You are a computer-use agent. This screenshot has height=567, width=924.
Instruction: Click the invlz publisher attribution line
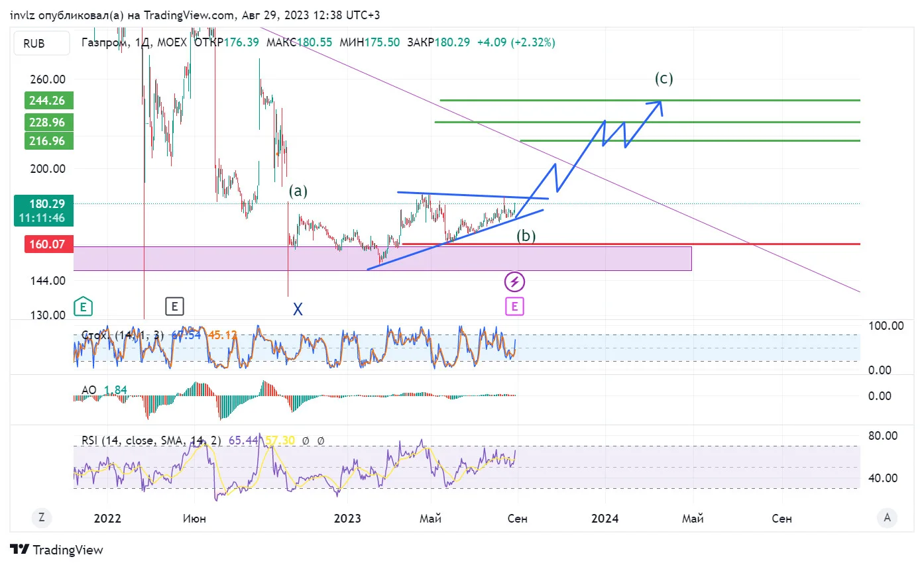pyautogui.click(x=196, y=15)
